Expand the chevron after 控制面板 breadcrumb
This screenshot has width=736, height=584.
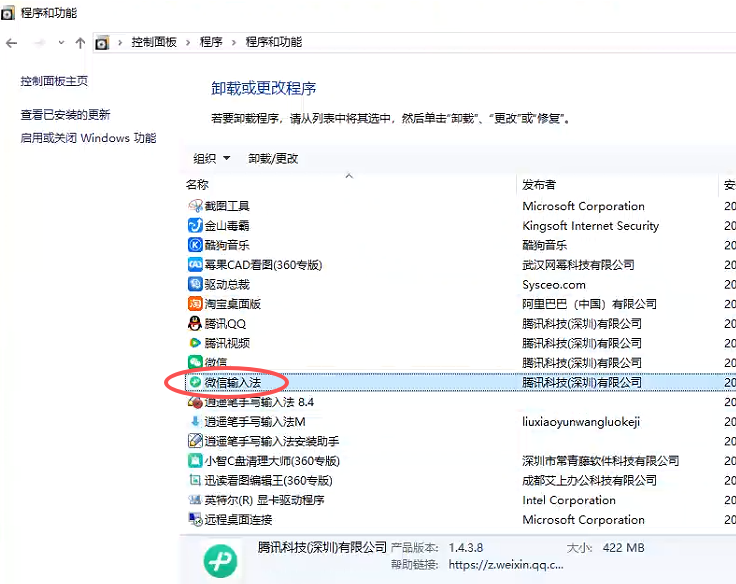[188, 43]
